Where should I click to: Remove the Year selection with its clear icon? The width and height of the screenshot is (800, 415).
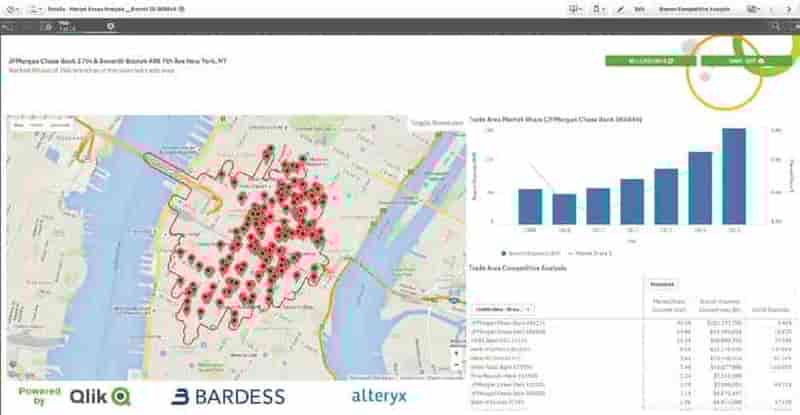click(110, 26)
